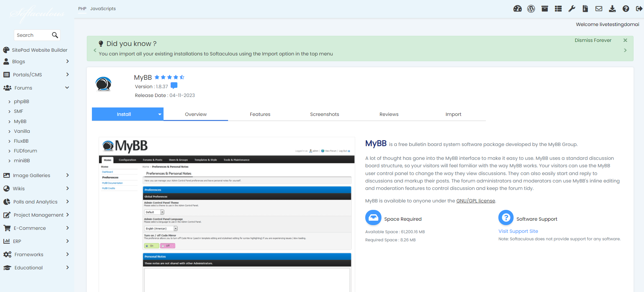Close the Did you know banner
The image size is (644, 292).
pos(625,40)
